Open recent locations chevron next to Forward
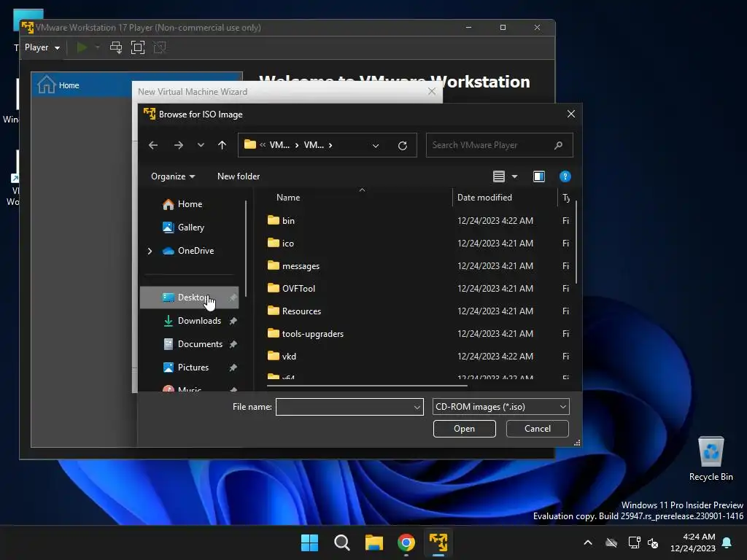747x560 pixels. pyautogui.click(x=201, y=145)
